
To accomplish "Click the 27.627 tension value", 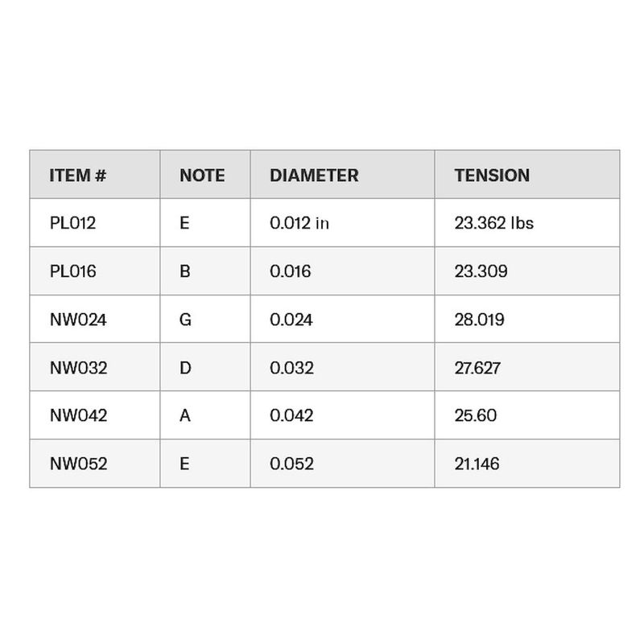I will pos(477,368).
